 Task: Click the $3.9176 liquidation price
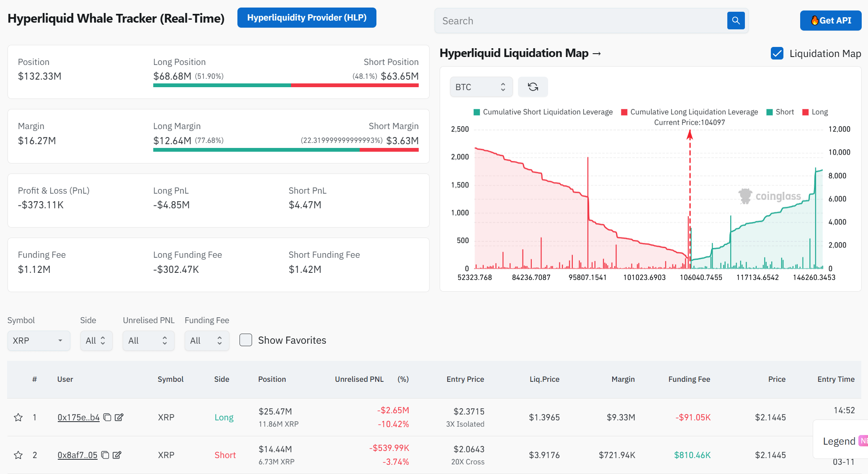click(544, 455)
